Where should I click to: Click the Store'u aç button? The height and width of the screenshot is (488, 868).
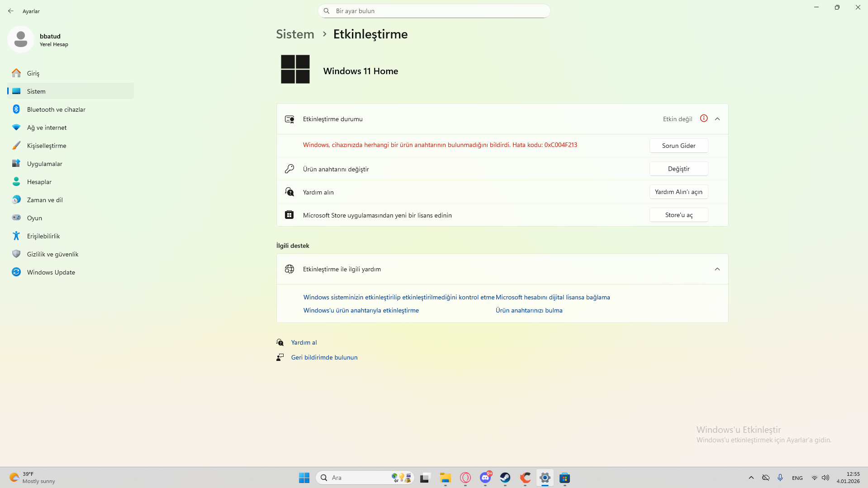[678, 215]
